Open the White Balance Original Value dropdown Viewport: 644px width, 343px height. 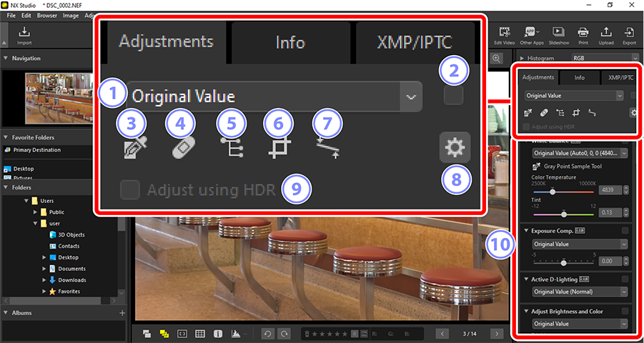click(x=580, y=153)
